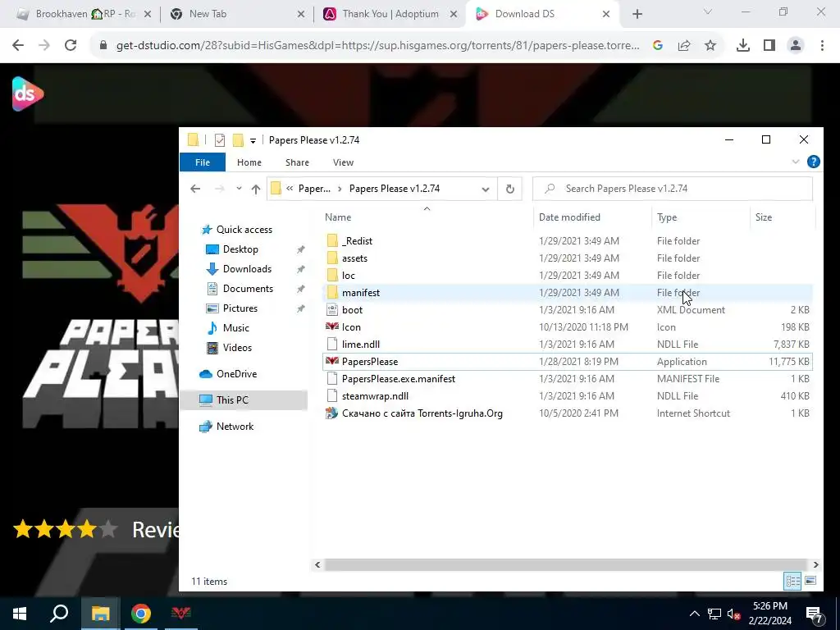Viewport: 840px width, 630px height.
Task: Open Chrome profile avatar
Action: [x=796, y=46]
